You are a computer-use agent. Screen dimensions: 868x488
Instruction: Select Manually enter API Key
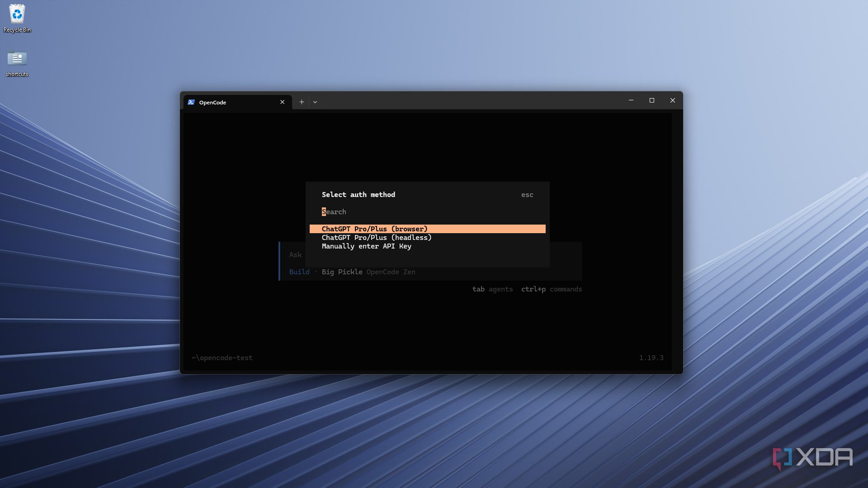click(x=367, y=246)
